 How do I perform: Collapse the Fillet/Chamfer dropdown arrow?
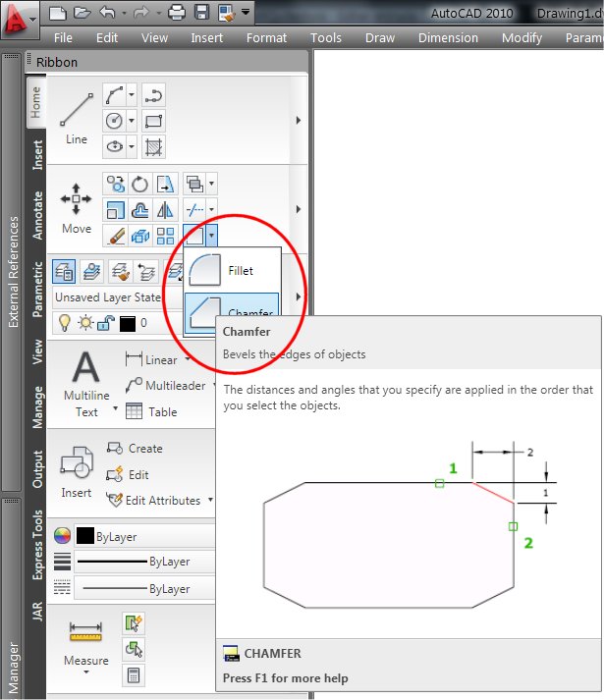(x=212, y=236)
